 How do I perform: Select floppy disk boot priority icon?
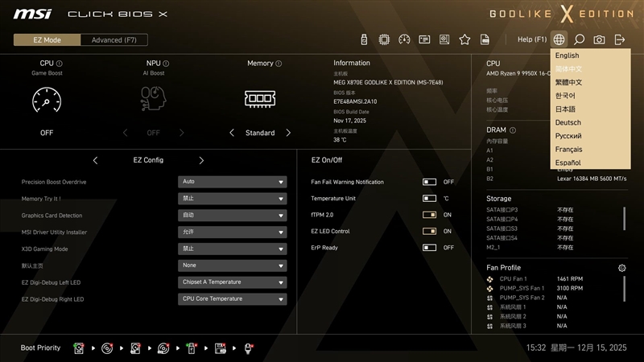click(220, 348)
